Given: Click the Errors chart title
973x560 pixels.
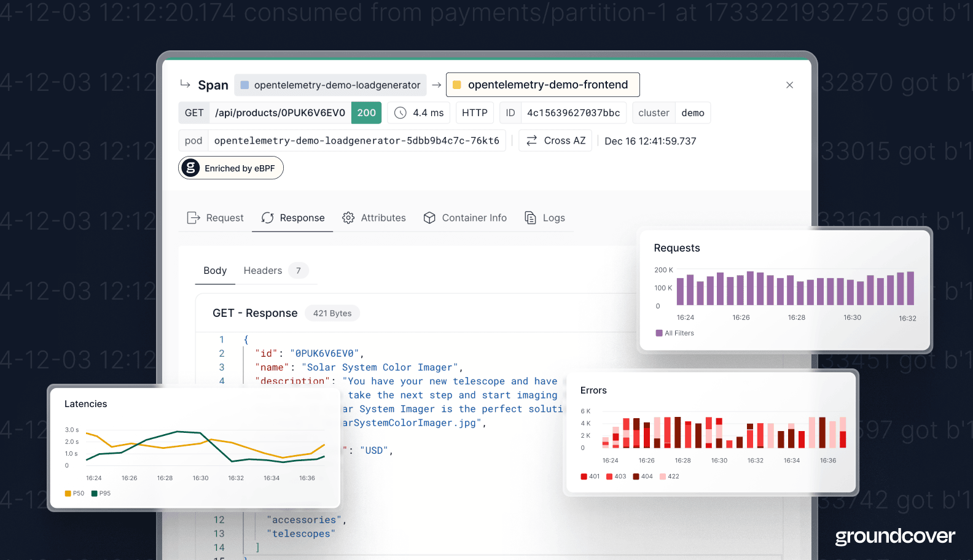Looking at the screenshot, I should pos(593,391).
